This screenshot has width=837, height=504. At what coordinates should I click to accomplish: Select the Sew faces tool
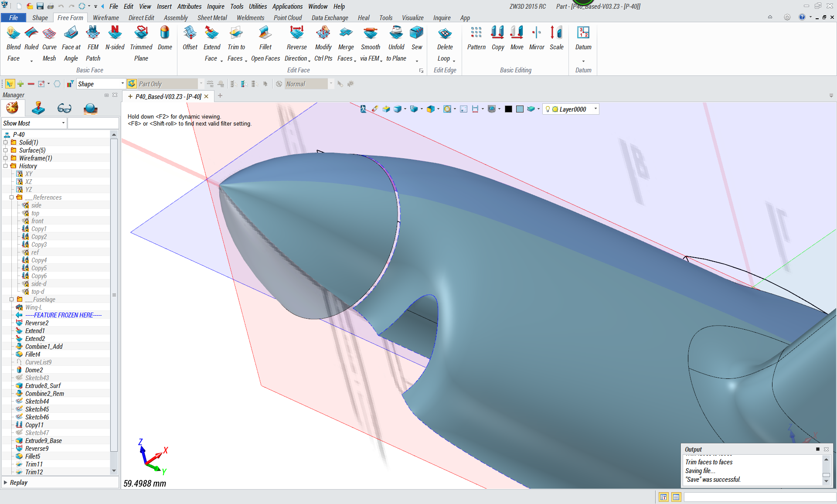click(416, 33)
